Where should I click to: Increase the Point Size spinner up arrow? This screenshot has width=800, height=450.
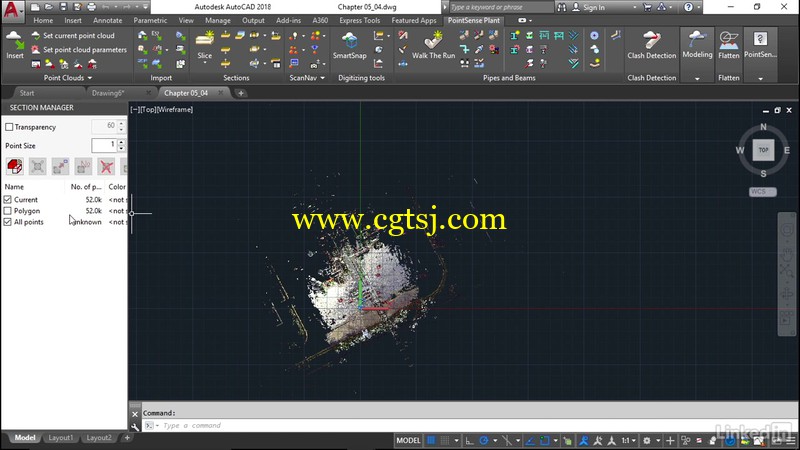[121, 142]
